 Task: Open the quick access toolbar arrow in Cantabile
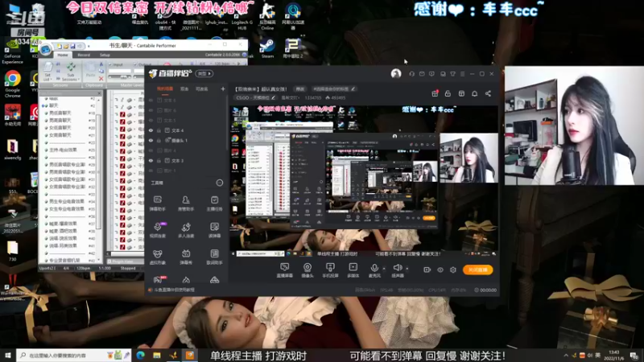point(89,46)
